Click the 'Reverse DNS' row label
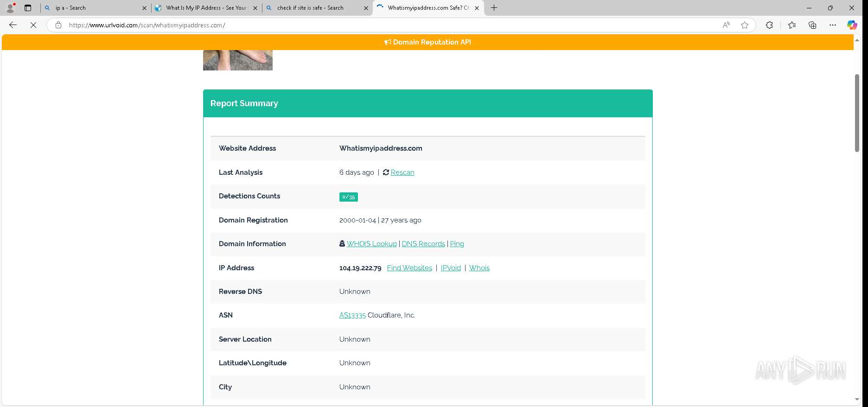The image size is (868, 407). click(240, 292)
